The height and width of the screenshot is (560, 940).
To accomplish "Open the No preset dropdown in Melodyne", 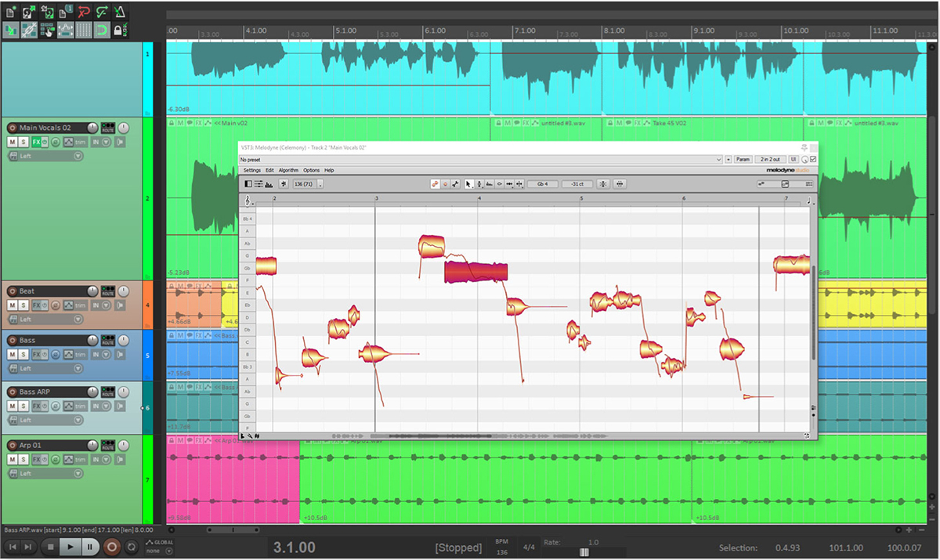I will click(481, 159).
